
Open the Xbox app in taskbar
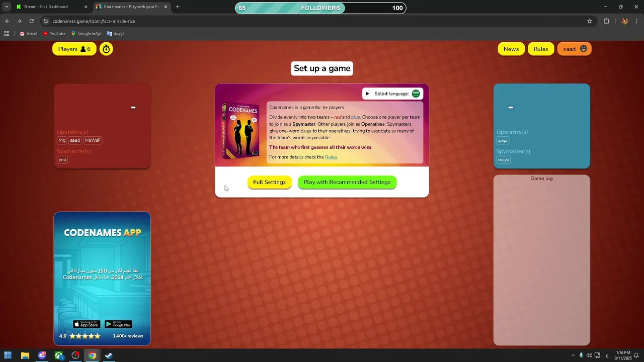tap(59, 355)
